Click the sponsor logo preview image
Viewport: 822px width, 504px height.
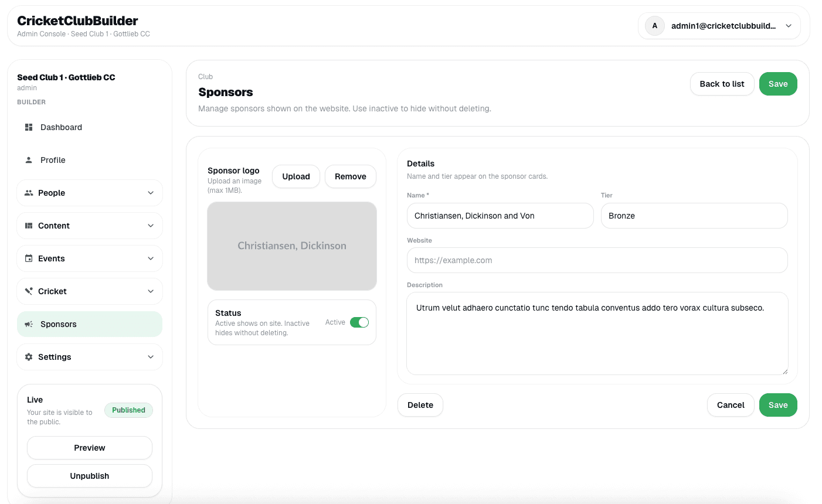292,246
